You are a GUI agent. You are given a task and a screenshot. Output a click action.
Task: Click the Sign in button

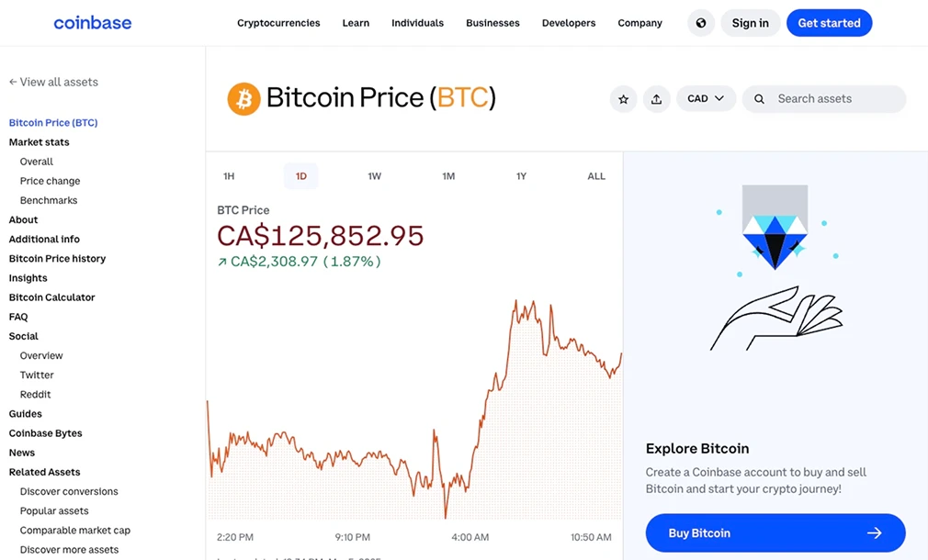click(x=751, y=22)
